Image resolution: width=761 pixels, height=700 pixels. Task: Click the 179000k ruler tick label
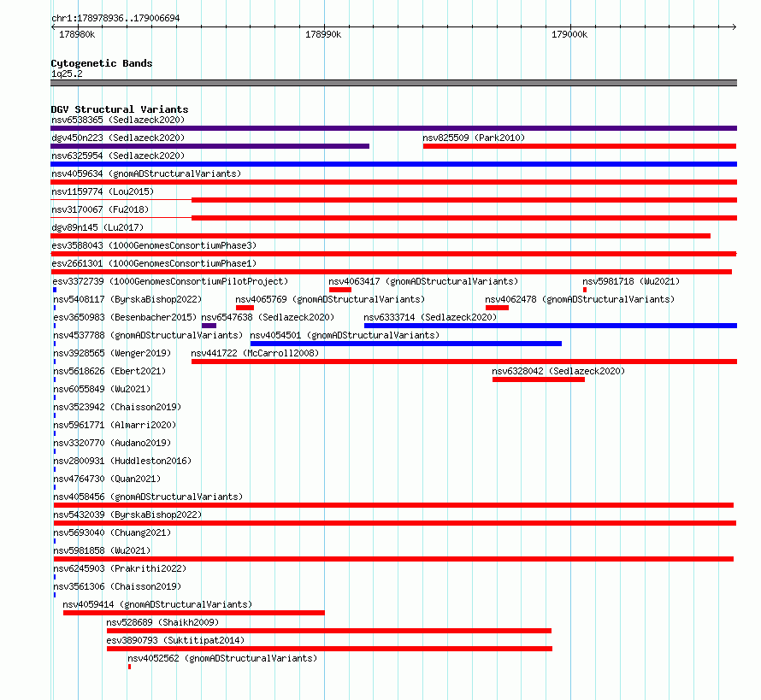point(569,34)
